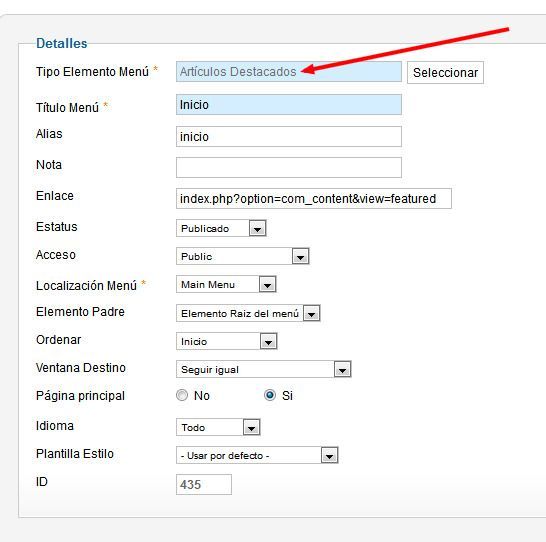Click the Seleccionar button
This screenshot has height=542, width=546.
click(445, 72)
